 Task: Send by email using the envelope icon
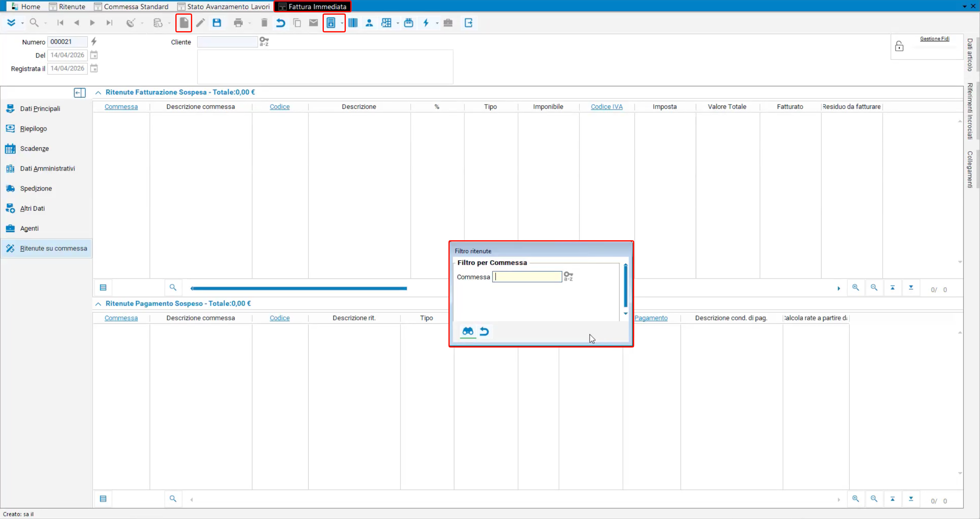click(x=313, y=23)
